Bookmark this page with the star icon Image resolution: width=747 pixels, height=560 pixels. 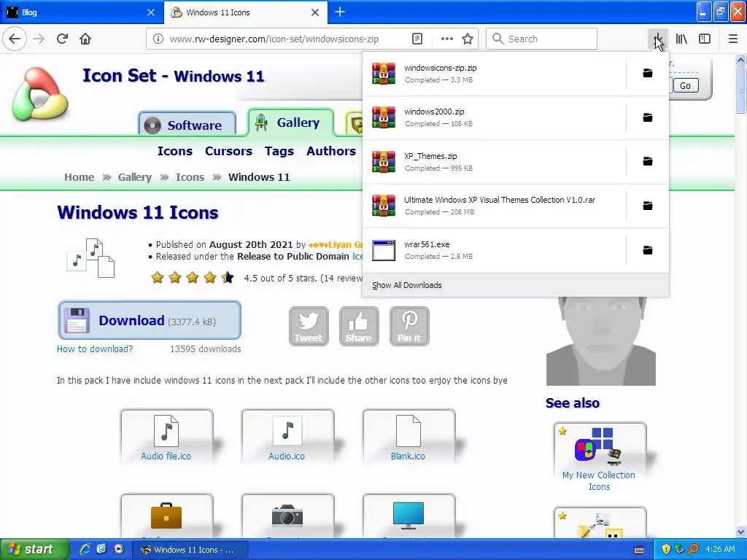(468, 39)
